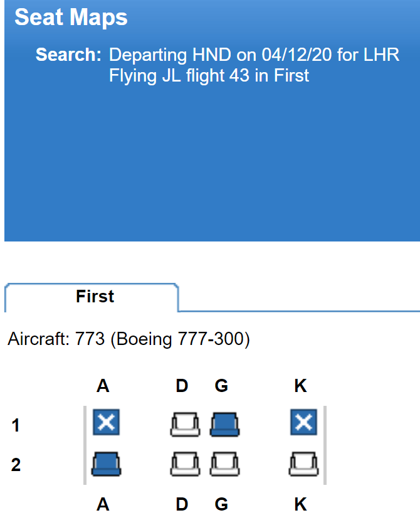Image resolution: width=420 pixels, height=525 pixels.
Task: Click the Aircraft 773 Boeing 777-300 text
Action: tap(129, 339)
